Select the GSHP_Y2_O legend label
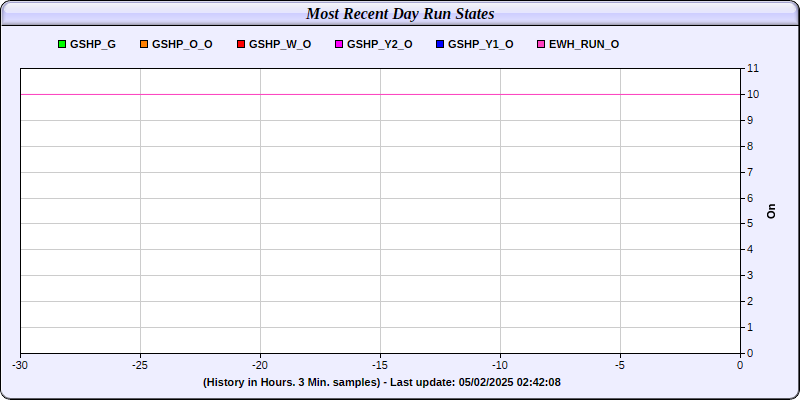The width and height of the screenshot is (800, 400). tap(380, 44)
